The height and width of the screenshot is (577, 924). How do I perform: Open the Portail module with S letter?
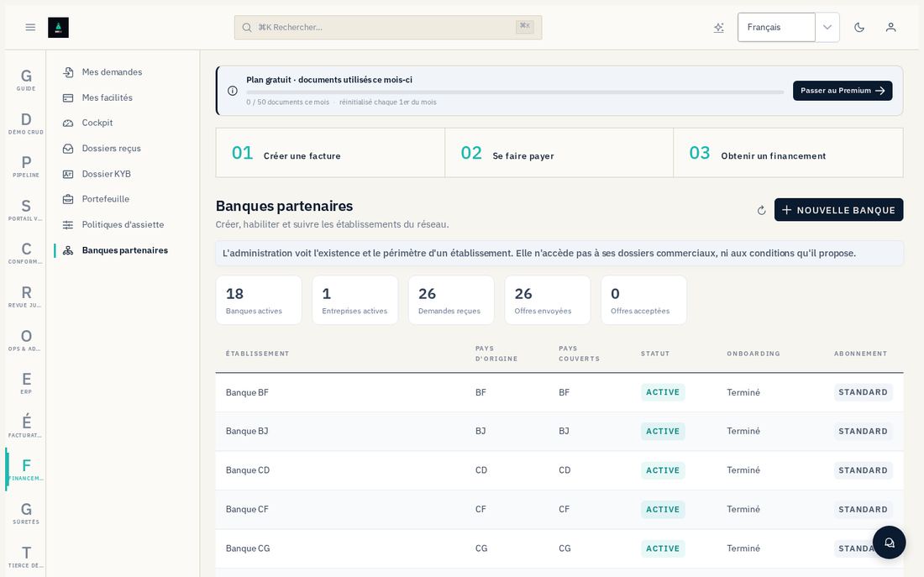coord(26,211)
